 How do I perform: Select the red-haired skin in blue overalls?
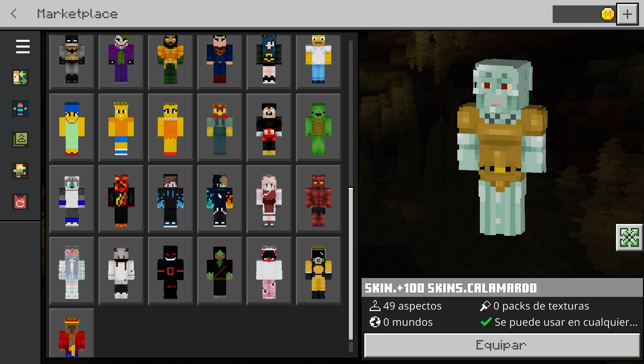pyautogui.click(x=220, y=127)
